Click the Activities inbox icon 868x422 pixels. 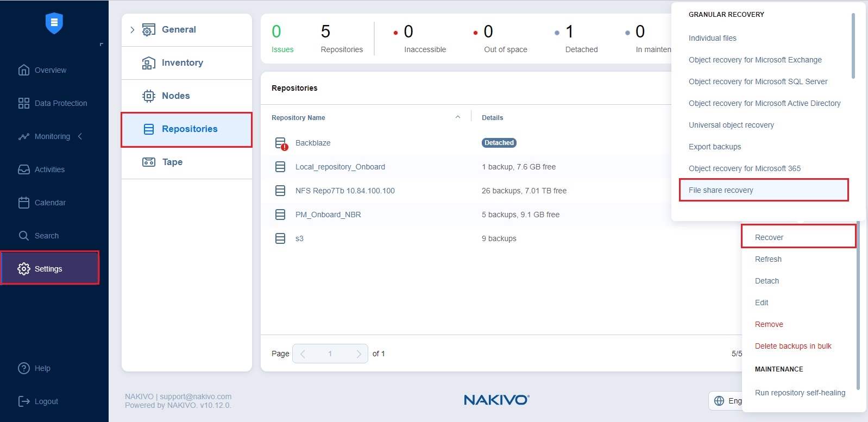click(23, 169)
